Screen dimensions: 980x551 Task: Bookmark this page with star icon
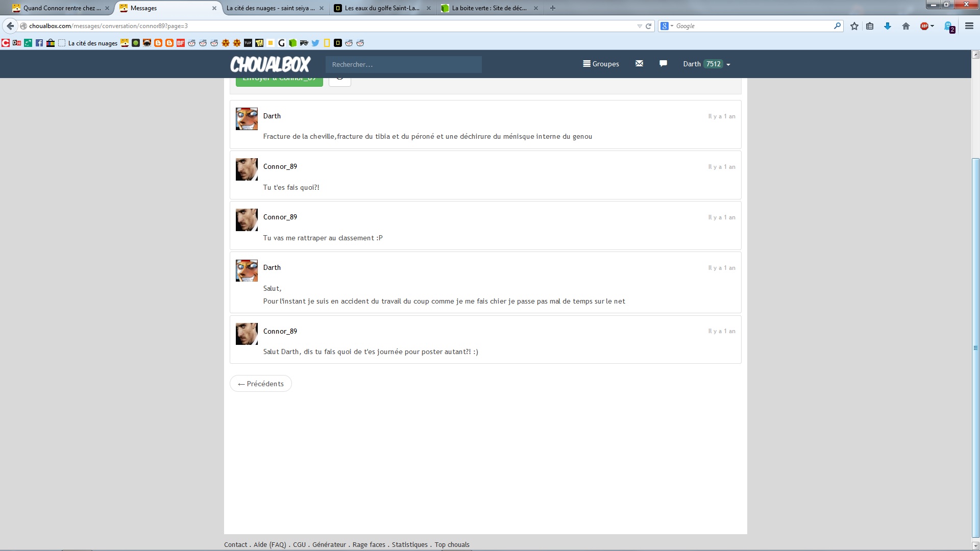[854, 26]
